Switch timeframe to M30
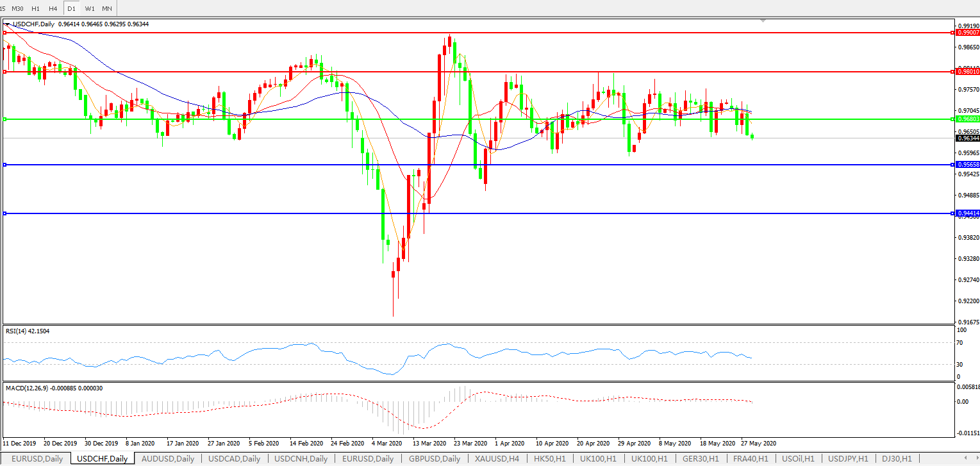The height and width of the screenshot is (466, 980). pos(18,8)
